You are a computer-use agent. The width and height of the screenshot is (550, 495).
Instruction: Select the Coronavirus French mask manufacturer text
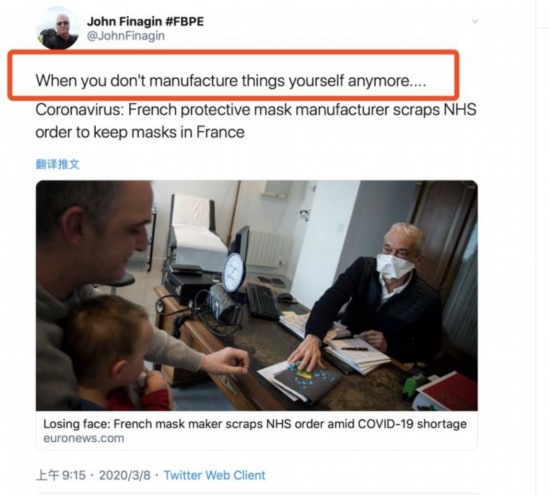click(x=256, y=109)
